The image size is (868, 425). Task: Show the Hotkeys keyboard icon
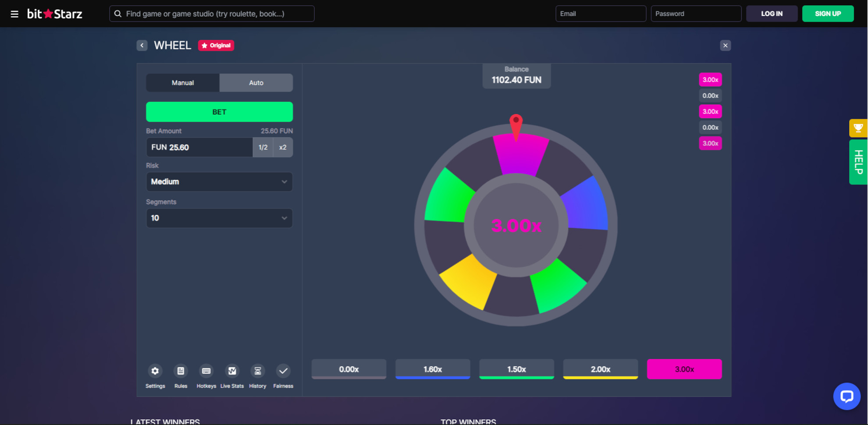click(206, 371)
